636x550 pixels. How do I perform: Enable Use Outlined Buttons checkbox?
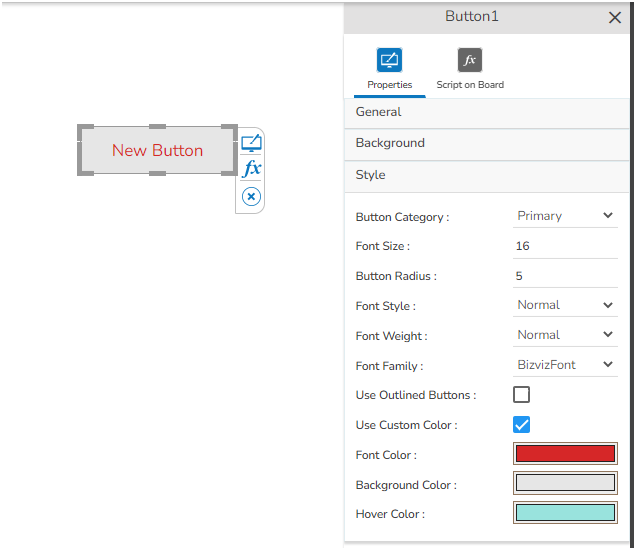coord(521,395)
